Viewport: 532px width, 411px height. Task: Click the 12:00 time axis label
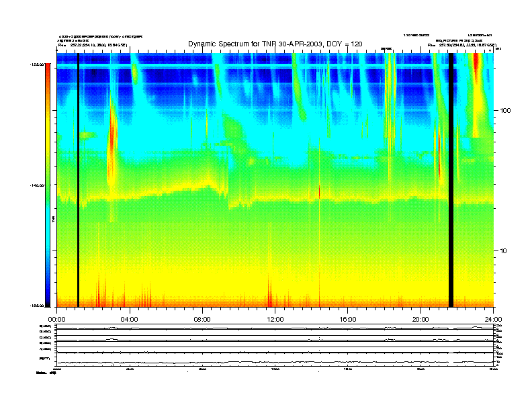click(275, 320)
